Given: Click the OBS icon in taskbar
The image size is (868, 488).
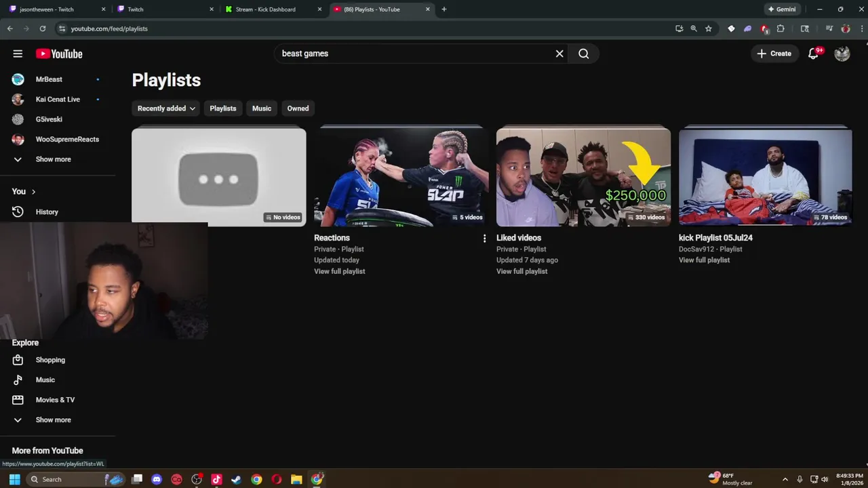Looking at the screenshot, I should pyautogui.click(x=197, y=479).
